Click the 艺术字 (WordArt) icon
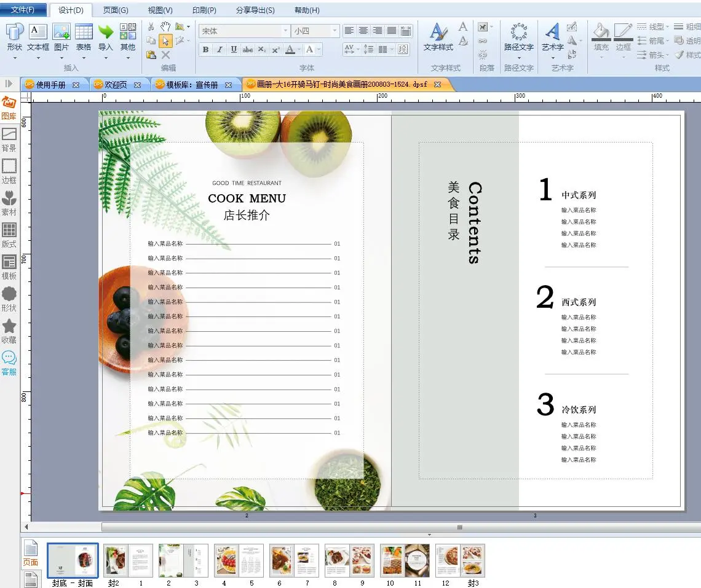This screenshot has height=588, width=701. 553,32
